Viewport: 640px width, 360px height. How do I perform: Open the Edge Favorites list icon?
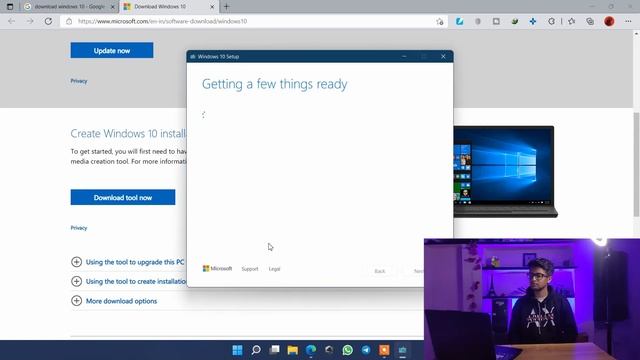coord(571,21)
